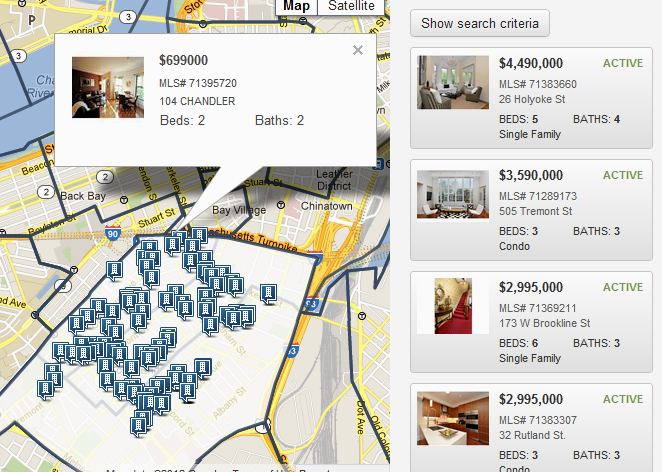Select the isolated building marker nearest I-93
This screenshot has width=662, height=472.
(269, 293)
